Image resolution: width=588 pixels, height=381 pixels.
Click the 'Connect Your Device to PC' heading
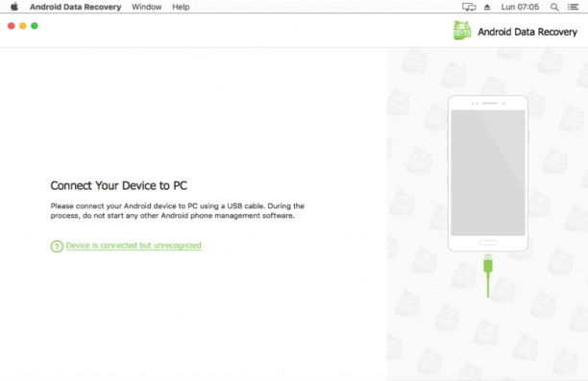(119, 185)
